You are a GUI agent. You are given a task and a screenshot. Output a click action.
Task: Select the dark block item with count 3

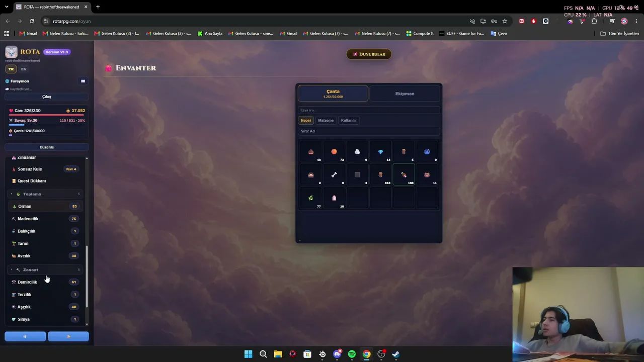(357, 175)
